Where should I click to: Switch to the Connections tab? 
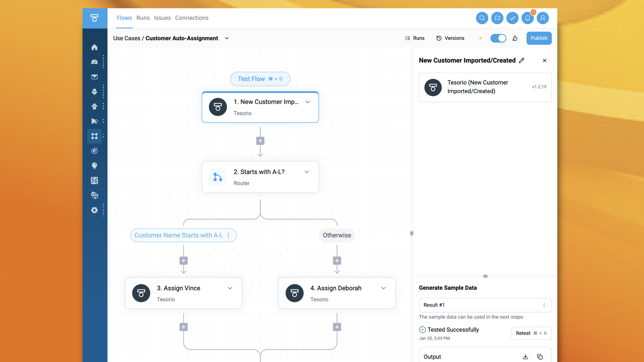point(192,18)
